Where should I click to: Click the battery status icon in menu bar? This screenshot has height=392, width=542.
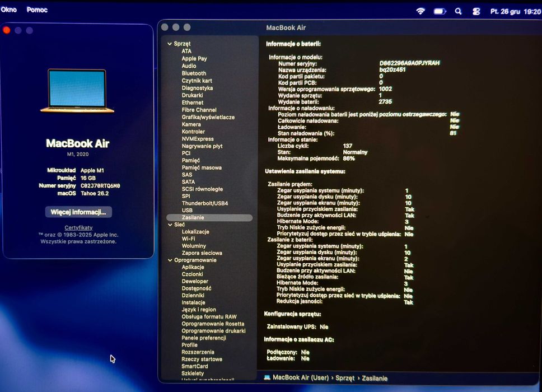440,11
